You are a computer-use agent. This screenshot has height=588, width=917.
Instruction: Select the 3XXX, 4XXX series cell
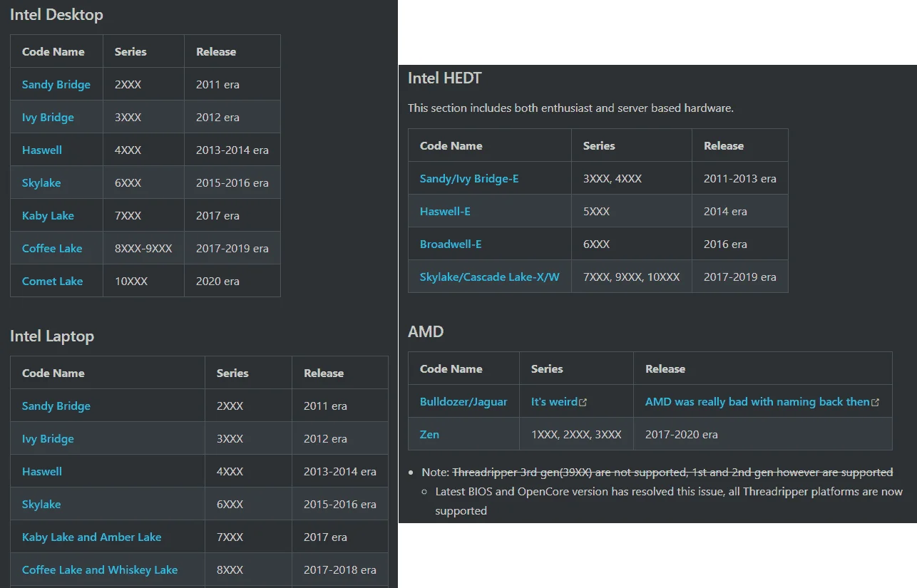632,178
